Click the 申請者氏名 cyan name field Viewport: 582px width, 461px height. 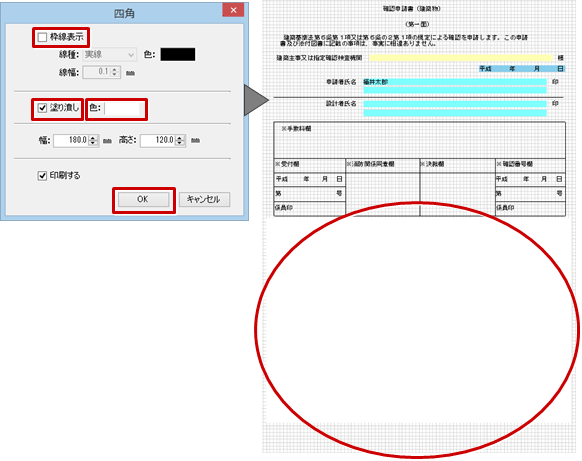[455, 82]
